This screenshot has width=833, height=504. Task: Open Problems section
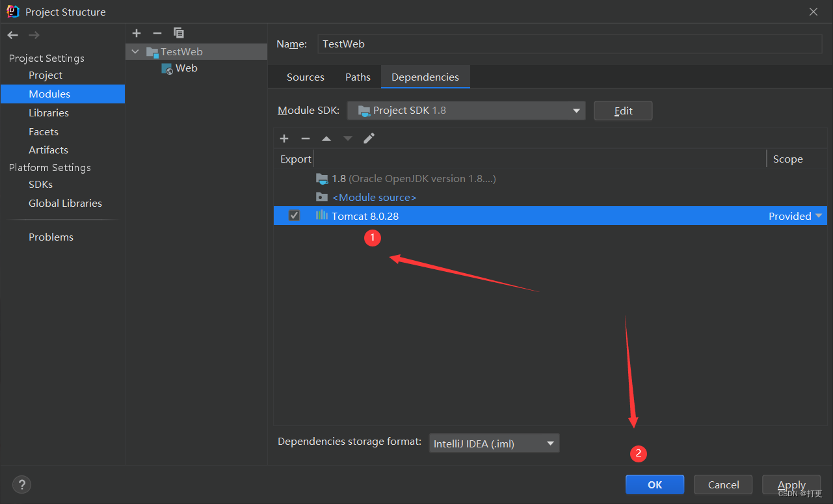tap(51, 237)
